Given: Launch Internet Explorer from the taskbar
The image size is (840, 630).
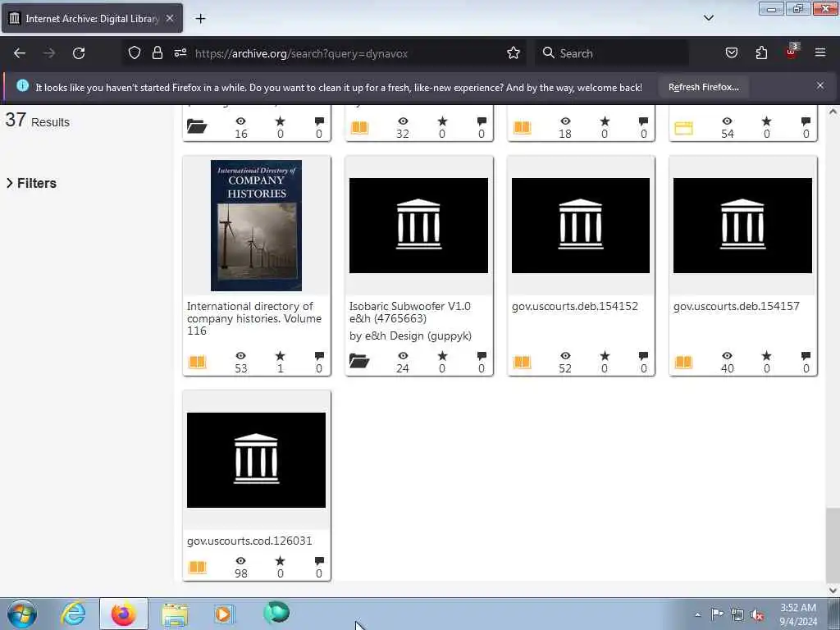Looking at the screenshot, I should [x=73, y=614].
